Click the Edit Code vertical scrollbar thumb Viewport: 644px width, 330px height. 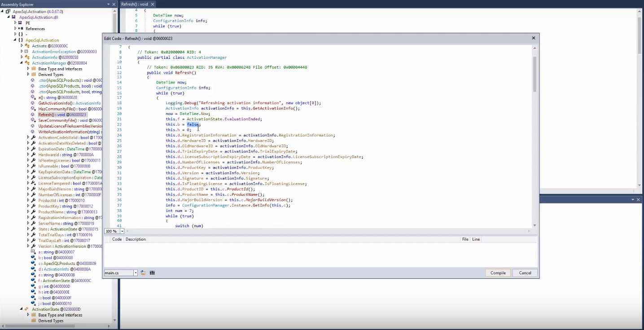(x=534, y=75)
